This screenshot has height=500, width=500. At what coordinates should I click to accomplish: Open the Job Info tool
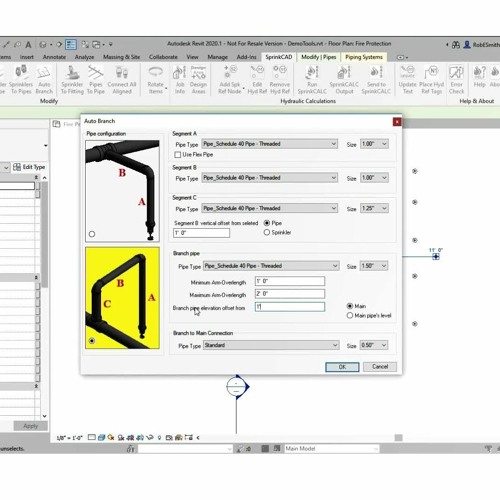[x=180, y=79]
